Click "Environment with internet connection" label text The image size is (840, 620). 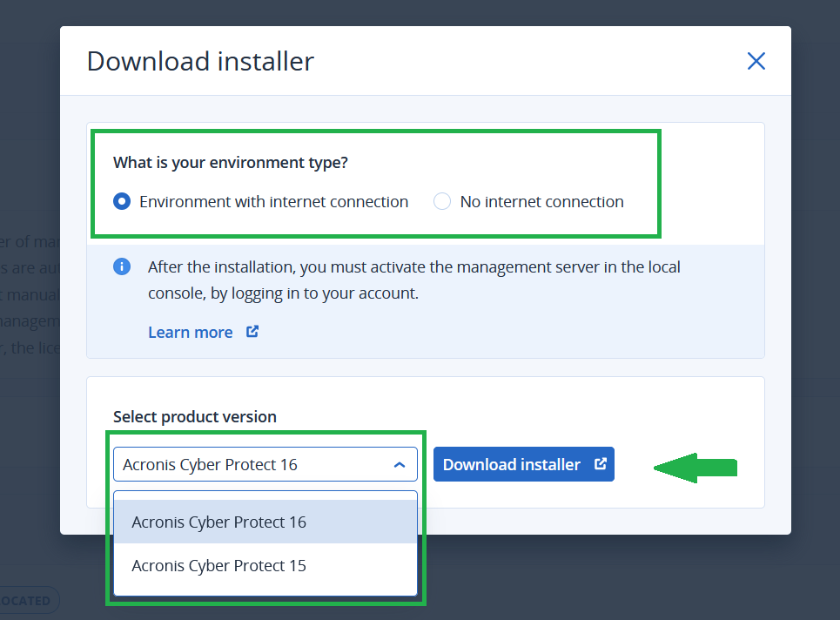click(x=273, y=202)
